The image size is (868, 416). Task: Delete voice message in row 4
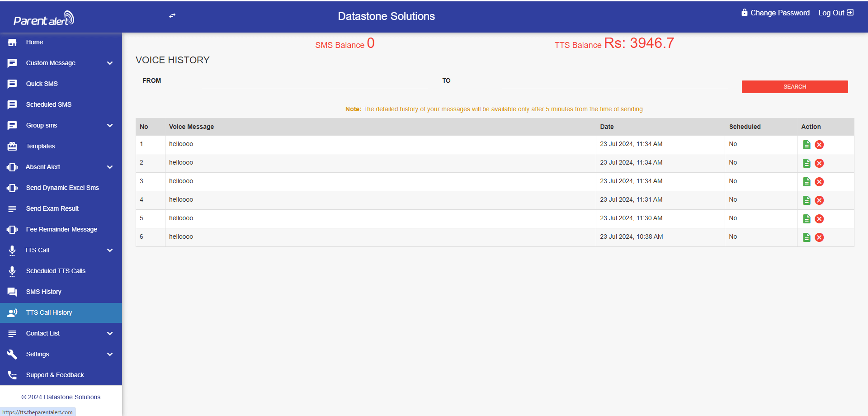(819, 200)
